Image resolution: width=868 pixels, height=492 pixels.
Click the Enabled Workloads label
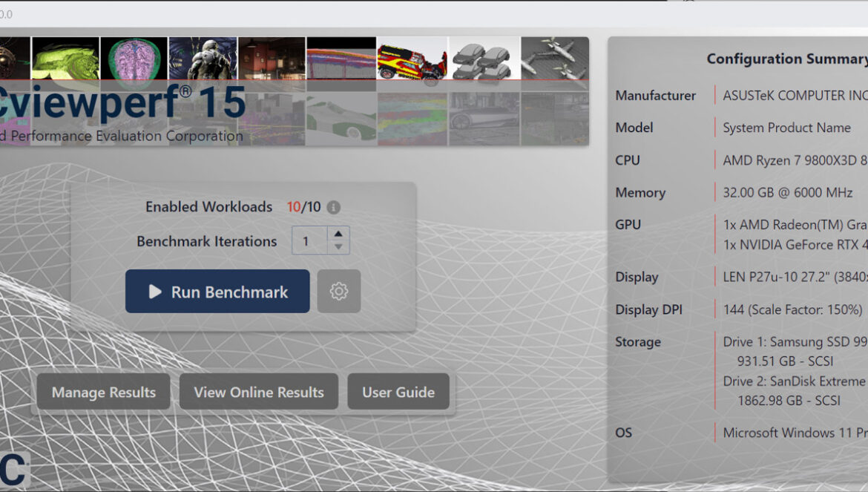point(208,206)
